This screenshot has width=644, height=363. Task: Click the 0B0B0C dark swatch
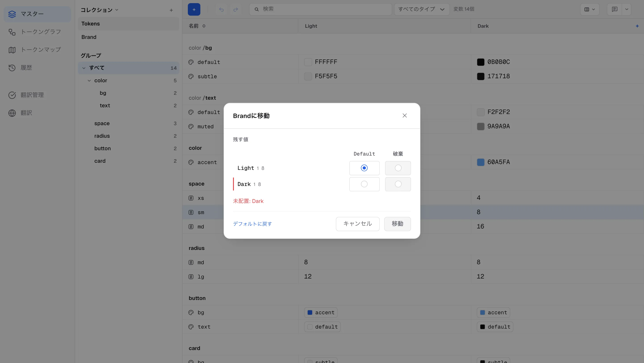[x=481, y=62]
